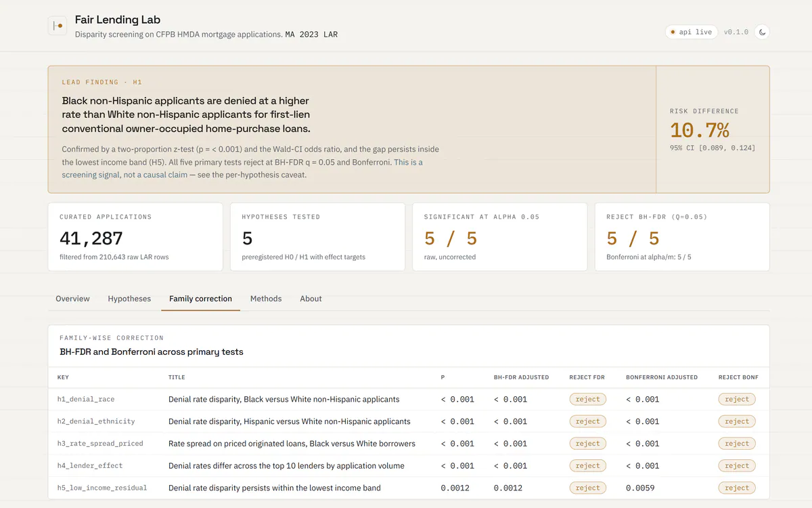Viewport: 812px width, 508px height.
Task: Select the h2_denial_ethnicity key cell
Action: 96,421
